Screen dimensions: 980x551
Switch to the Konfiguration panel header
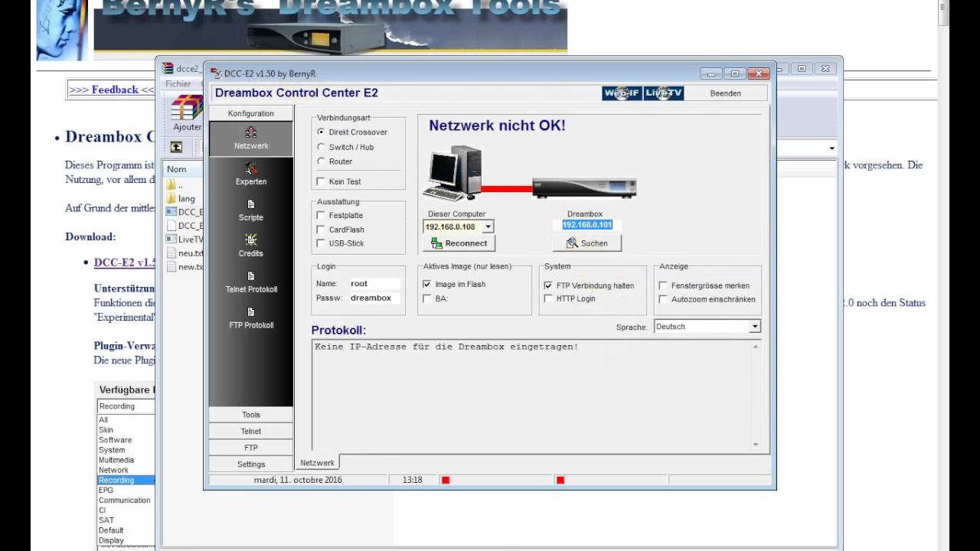pos(251,113)
